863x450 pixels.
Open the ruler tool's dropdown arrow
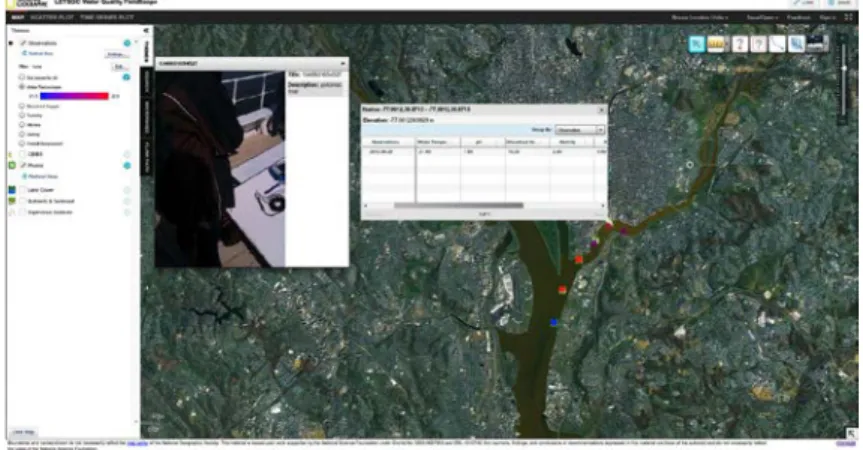[726, 44]
